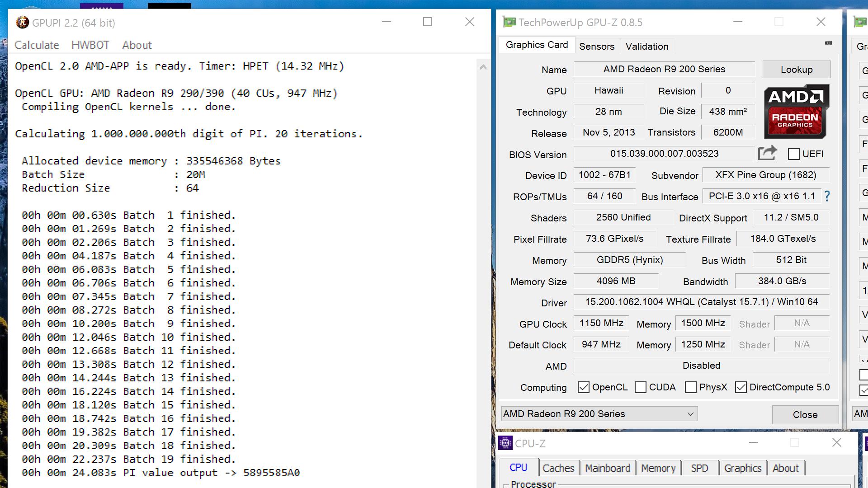Maximize the GPUPI window
Screen dimensions: 868x488
[428, 22]
